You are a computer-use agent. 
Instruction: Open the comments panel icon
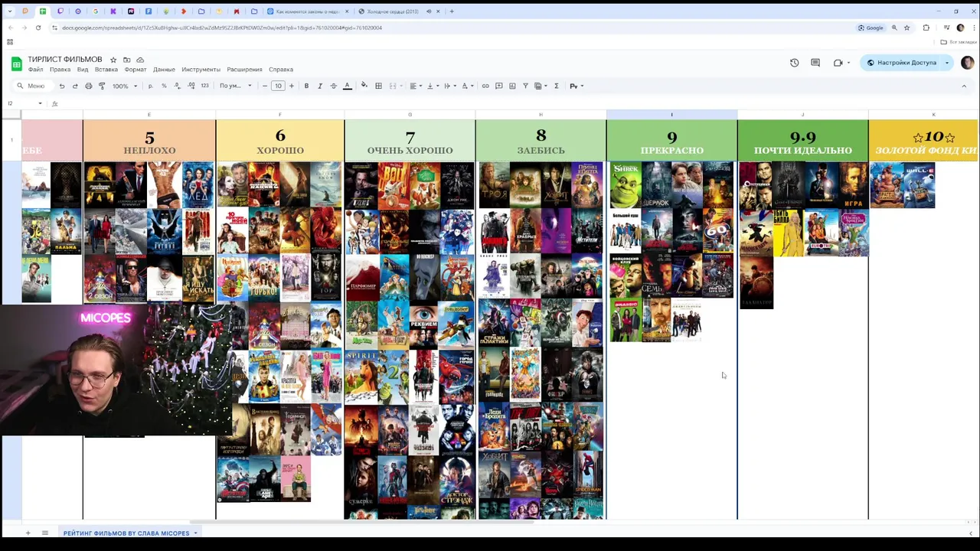(x=815, y=63)
